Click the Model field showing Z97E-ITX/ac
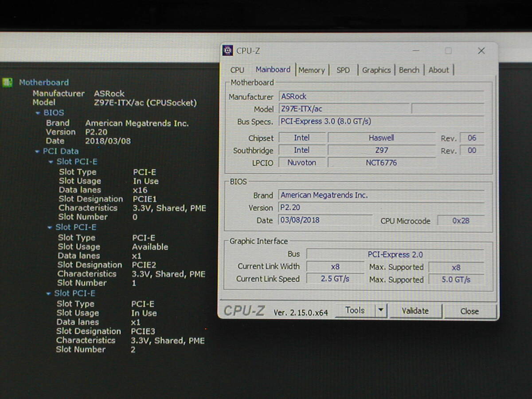The image size is (532, 399). (344, 109)
